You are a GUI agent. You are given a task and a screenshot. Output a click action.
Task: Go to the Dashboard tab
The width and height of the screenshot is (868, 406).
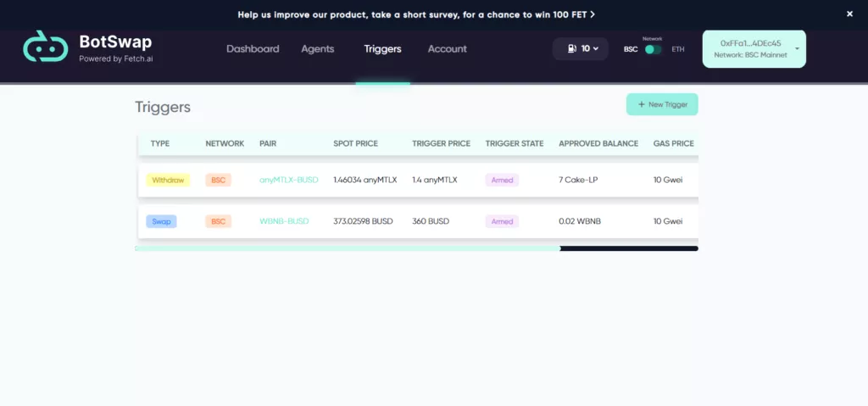(253, 49)
